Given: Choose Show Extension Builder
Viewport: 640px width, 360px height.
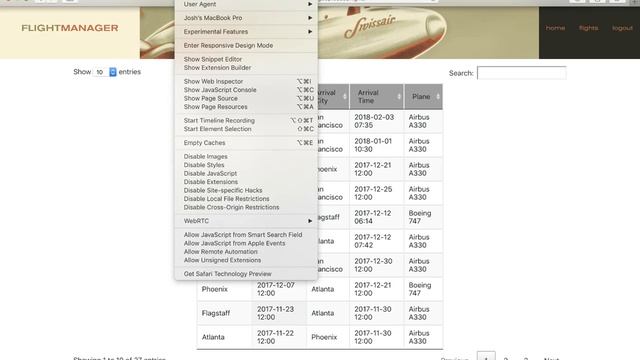Looking at the screenshot, I should pos(246,68).
